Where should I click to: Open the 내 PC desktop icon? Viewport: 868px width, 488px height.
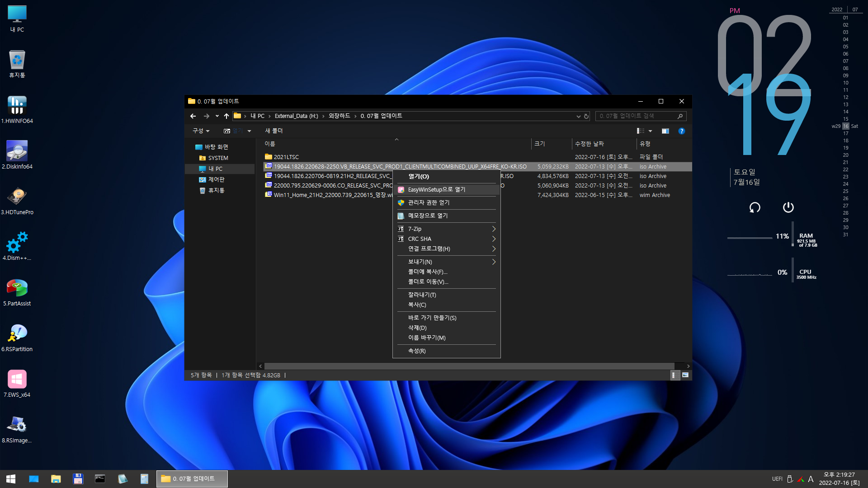(17, 19)
